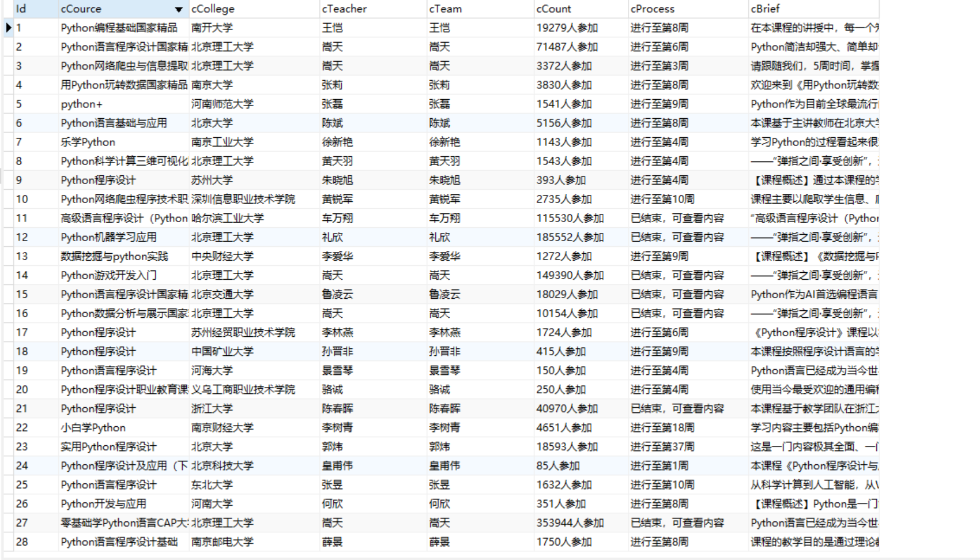The image size is (980, 560).
Task: Click the college cell "苏州大学"
Action: pos(254,180)
